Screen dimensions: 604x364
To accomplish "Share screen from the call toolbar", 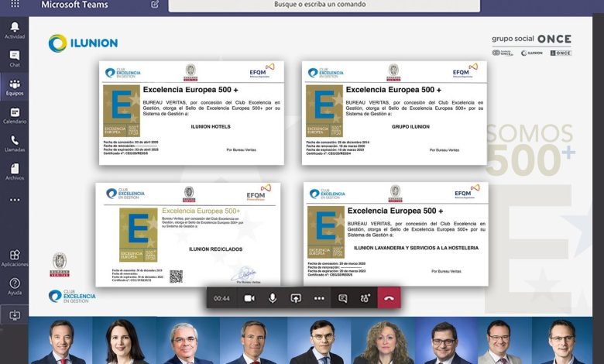I will point(296,298).
